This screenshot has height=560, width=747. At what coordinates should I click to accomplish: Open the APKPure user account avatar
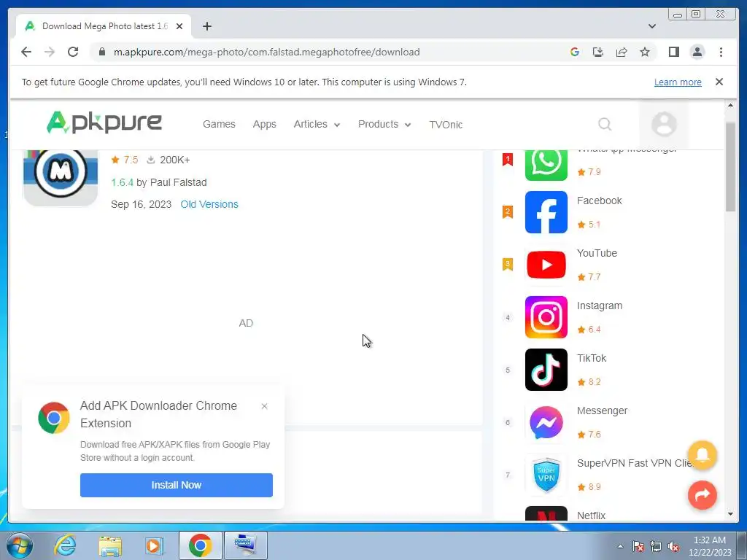point(664,124)
